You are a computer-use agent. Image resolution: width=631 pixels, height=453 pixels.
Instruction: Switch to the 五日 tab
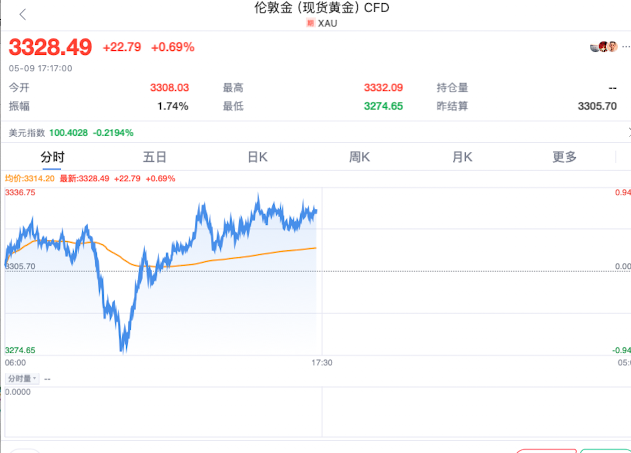pyautogui.click(x=155, y=157)
